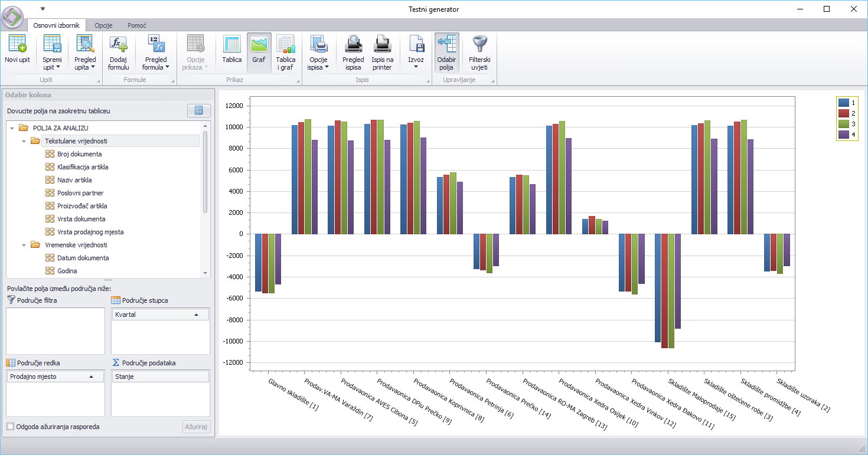Toggle the Odabir polja panel

(x=446, y=52)
